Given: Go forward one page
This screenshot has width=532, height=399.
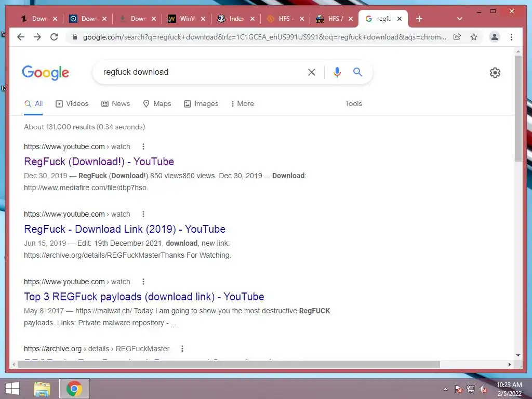Looking at the screenshot, I should click(x=37, y=37).
